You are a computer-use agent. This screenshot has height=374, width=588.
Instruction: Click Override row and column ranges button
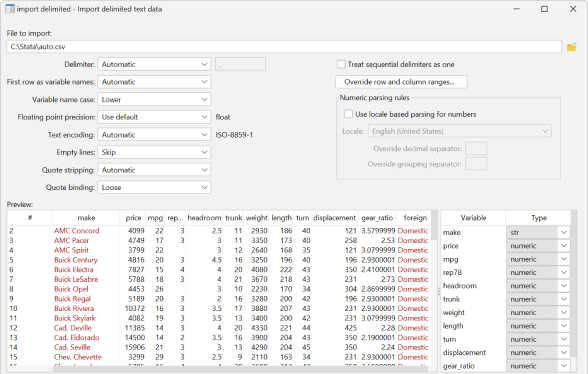pos(401,82)
